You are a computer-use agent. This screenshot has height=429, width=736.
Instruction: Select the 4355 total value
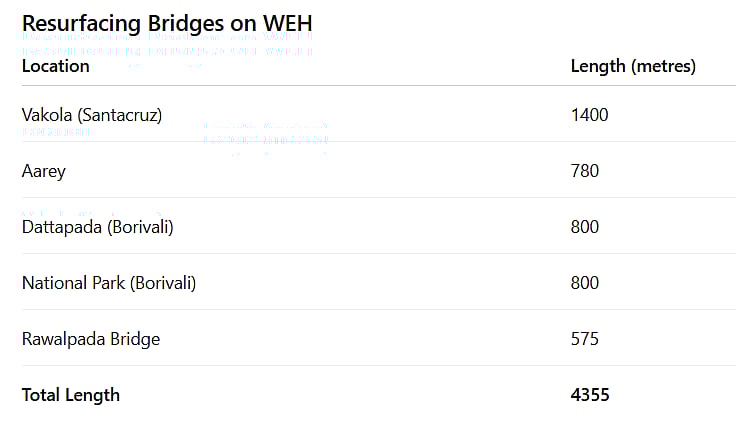(589, 395)
